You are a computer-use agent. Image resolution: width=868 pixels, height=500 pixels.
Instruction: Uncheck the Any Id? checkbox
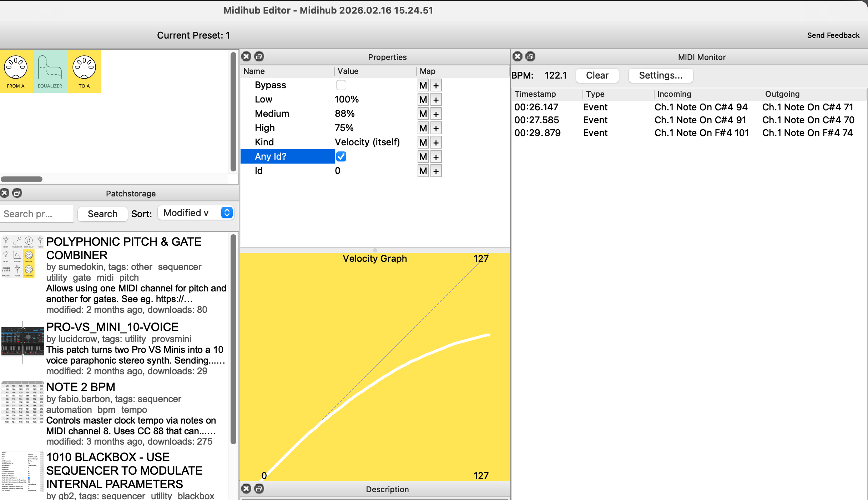(x=341, y=156)
